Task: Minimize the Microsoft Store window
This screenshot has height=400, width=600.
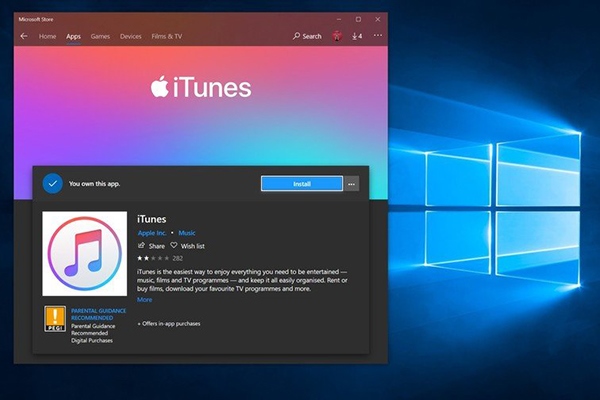Action: click(339, 19)
